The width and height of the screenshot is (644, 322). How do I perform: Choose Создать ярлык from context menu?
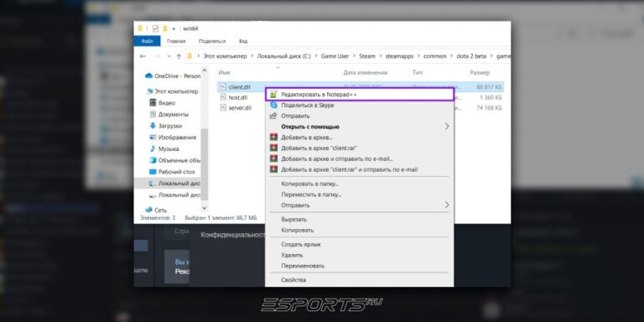(360, 244)
